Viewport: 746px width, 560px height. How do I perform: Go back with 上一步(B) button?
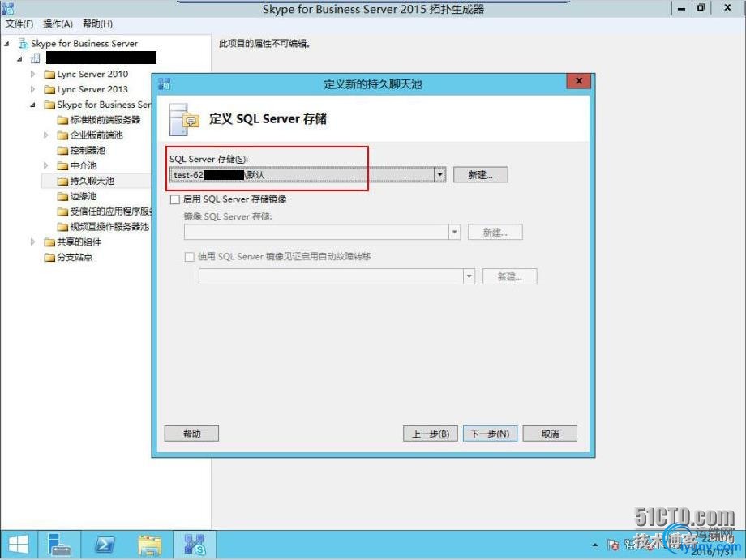[431, 434]
